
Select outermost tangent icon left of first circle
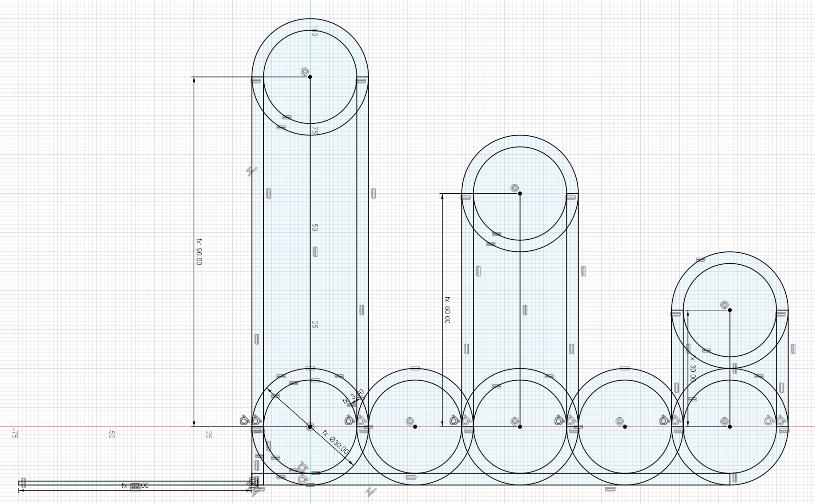[244, 421]
